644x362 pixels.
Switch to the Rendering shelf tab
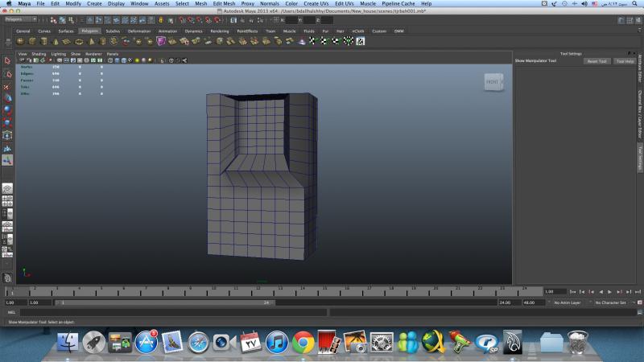(219, 31)
